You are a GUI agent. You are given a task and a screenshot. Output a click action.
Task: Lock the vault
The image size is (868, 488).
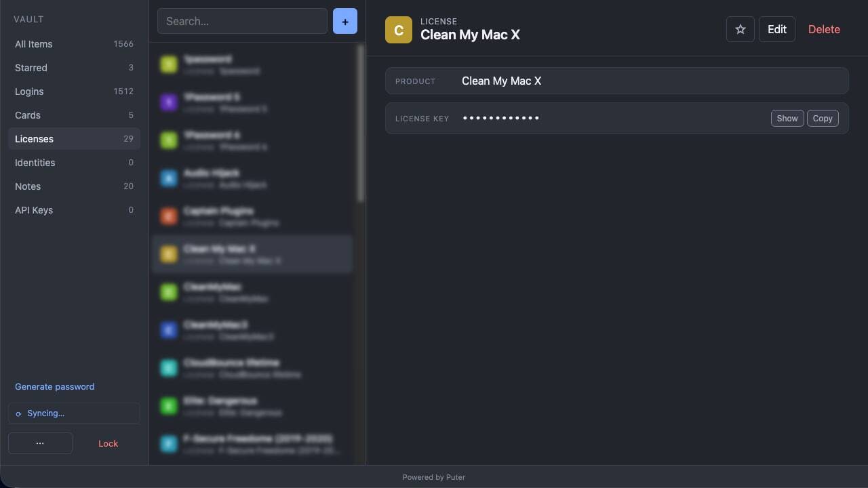[x=108, y=443]
